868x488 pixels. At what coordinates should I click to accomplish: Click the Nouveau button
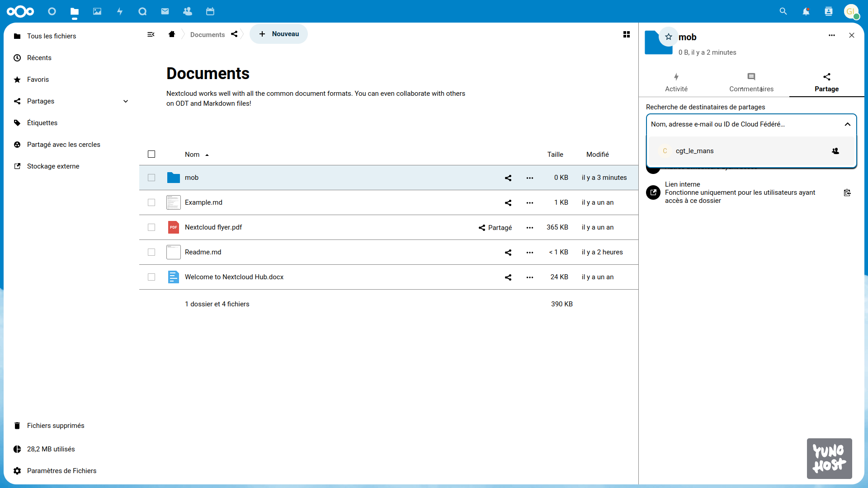coord(279,34)
